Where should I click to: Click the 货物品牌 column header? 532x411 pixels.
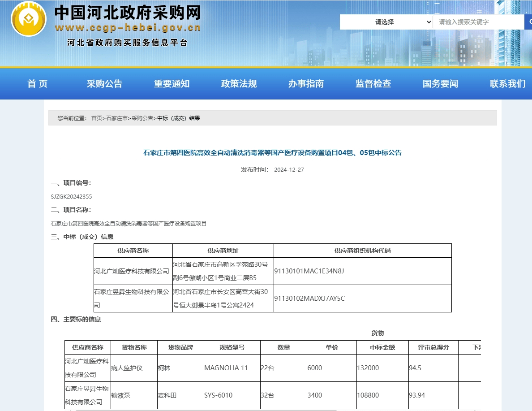pos(180,347)
